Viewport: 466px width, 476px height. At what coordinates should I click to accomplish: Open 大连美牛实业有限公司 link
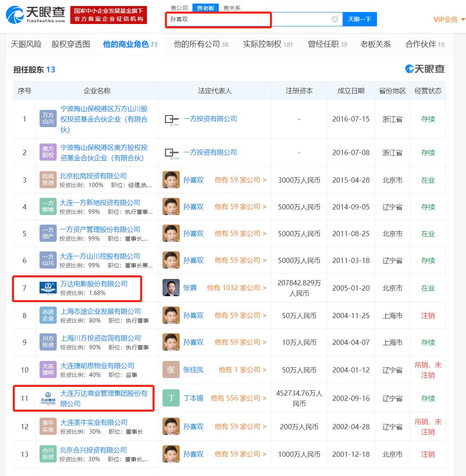click(x=94, y=422)
